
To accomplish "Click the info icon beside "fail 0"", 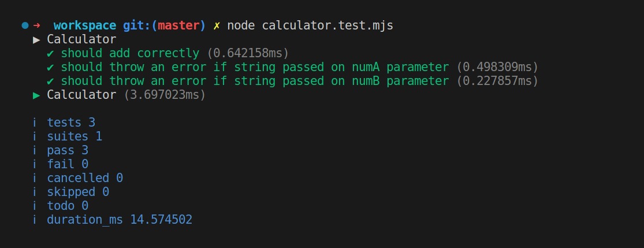I will tap(36, 164).
